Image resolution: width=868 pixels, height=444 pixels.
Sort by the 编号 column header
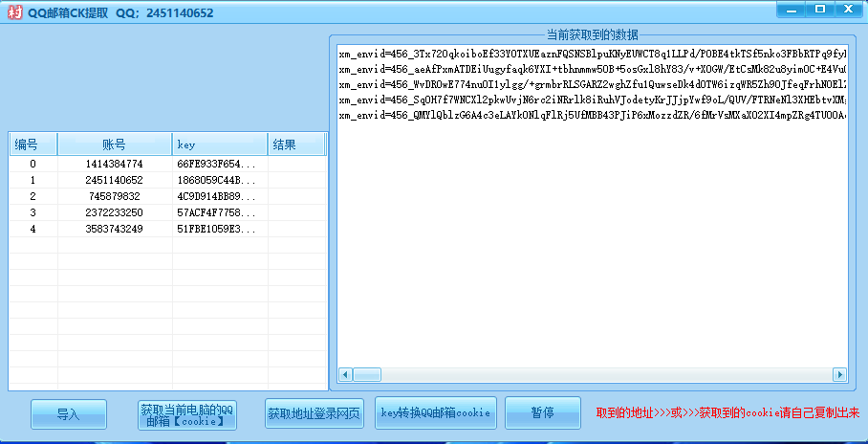pyautogui.click(x=33, y=144)
